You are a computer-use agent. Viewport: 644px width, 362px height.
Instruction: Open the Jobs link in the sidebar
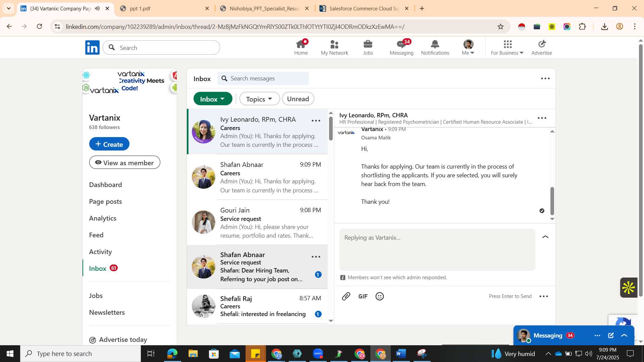[x=96, y=296]
